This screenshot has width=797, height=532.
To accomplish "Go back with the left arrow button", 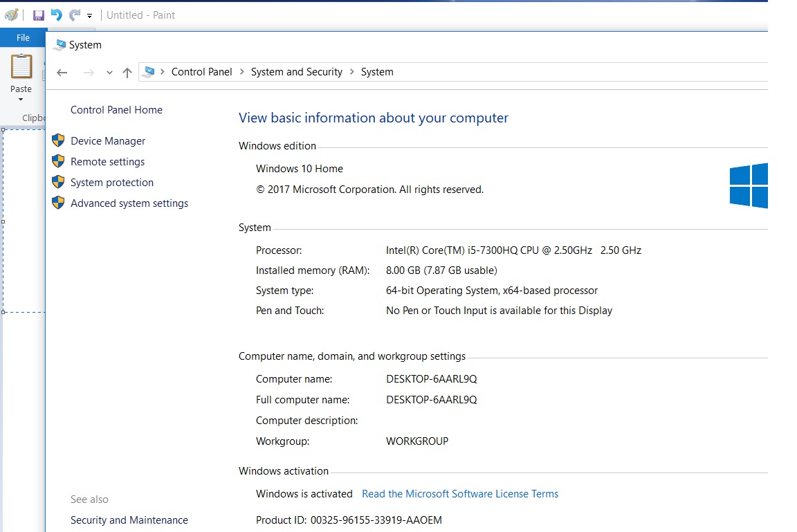I will (x=62, y=73).
